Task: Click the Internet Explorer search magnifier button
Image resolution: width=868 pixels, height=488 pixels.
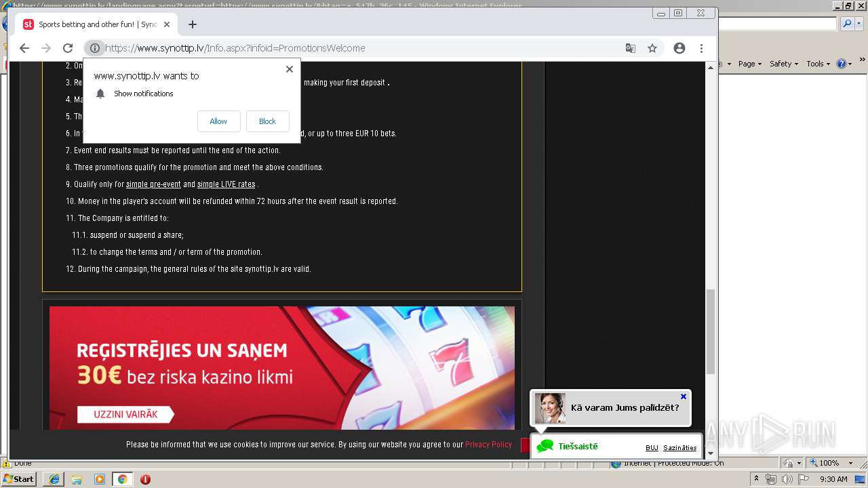Action: (x=846, y=24)
